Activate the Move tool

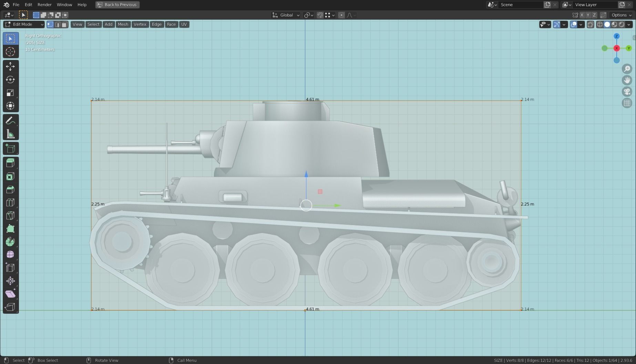10,66
